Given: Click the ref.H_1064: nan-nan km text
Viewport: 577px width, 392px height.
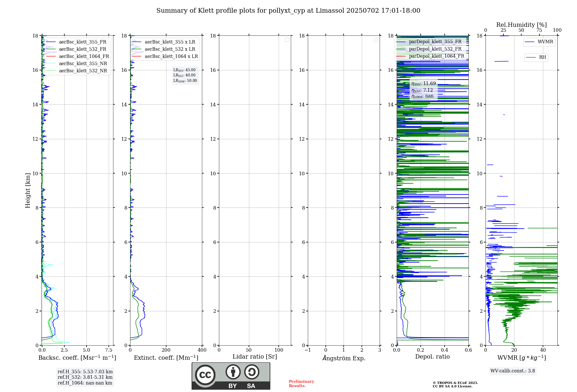Looking at the screenshot, I should (x=85, y=383).
